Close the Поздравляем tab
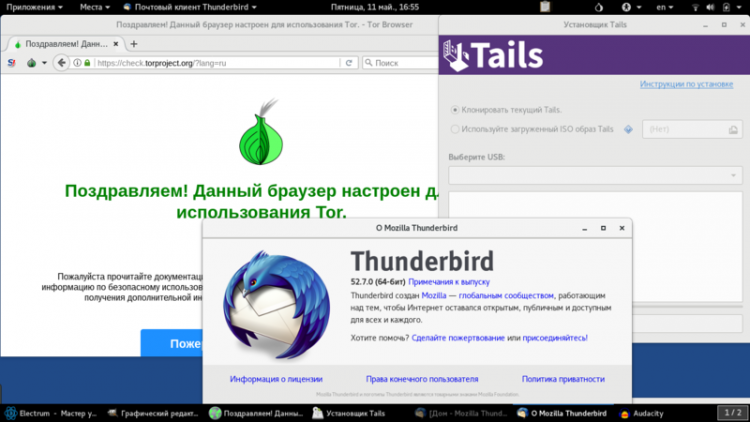This screenshot has width=750, height=422. pos(116,44)
